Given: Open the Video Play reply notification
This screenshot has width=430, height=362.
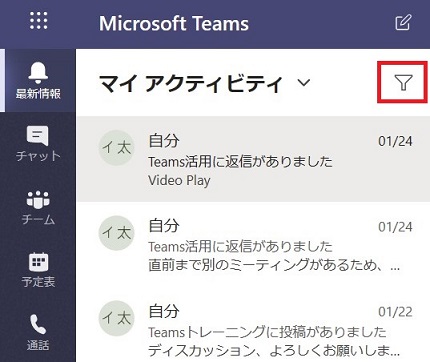Looking at the screenshot, I should point(253,159).
